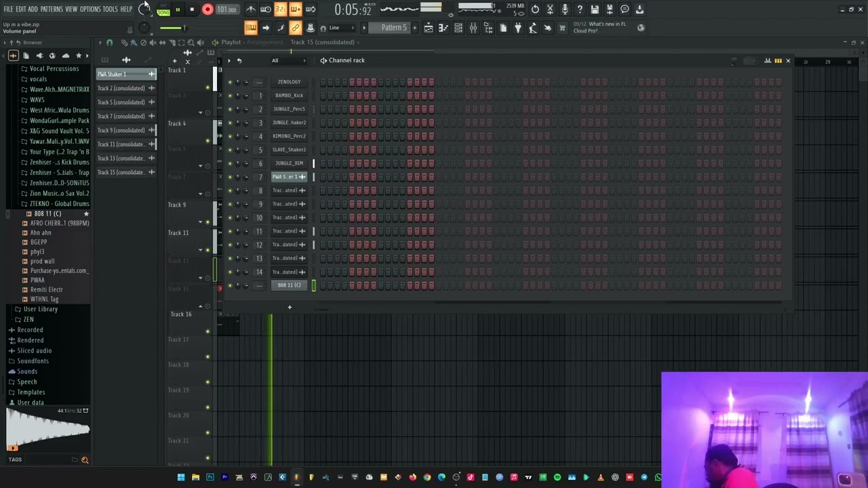Select Track 13 (consolidated) in picker
Viewport: 868px width, 488px height.
click(126, 159)
